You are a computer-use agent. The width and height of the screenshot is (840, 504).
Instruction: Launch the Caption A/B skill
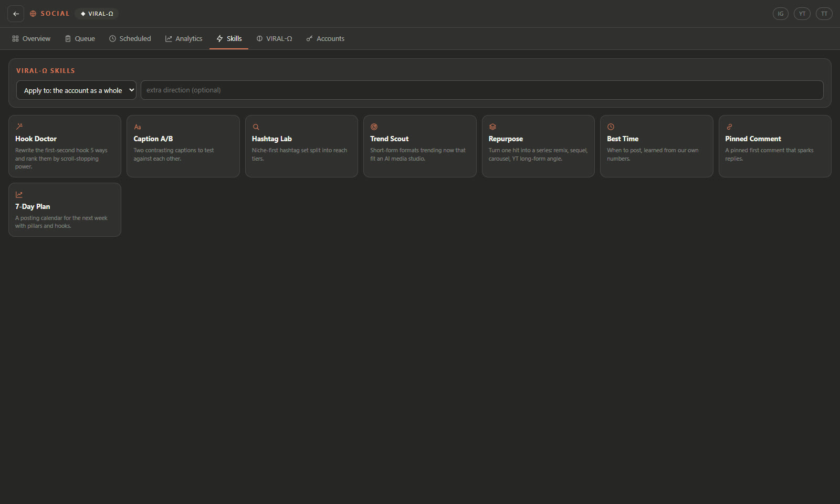point(183,146)
